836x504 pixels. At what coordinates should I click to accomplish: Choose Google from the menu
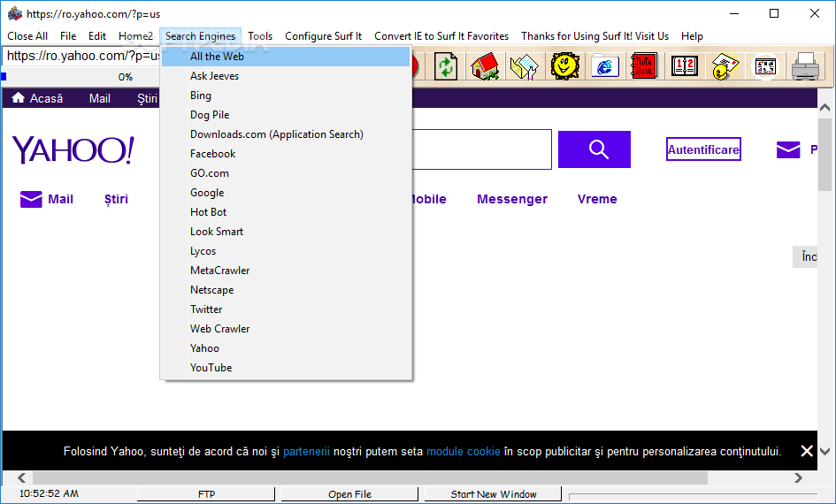point(286,193)
